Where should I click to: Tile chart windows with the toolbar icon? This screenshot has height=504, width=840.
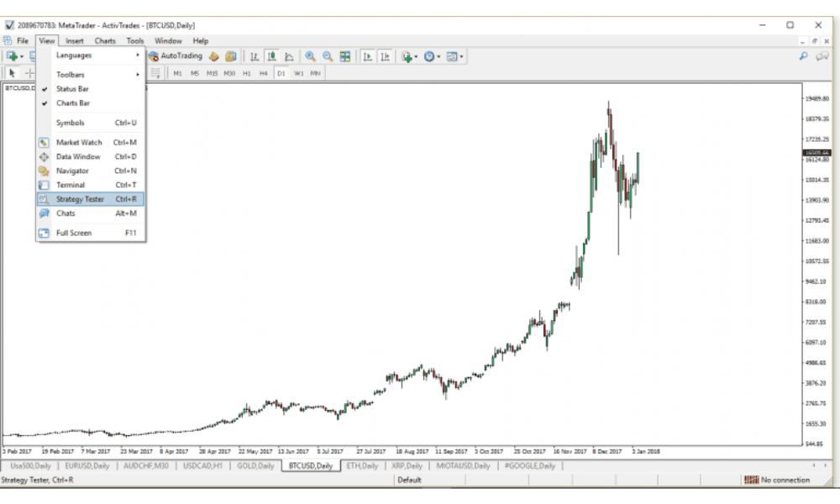click(x=344, y=56)
